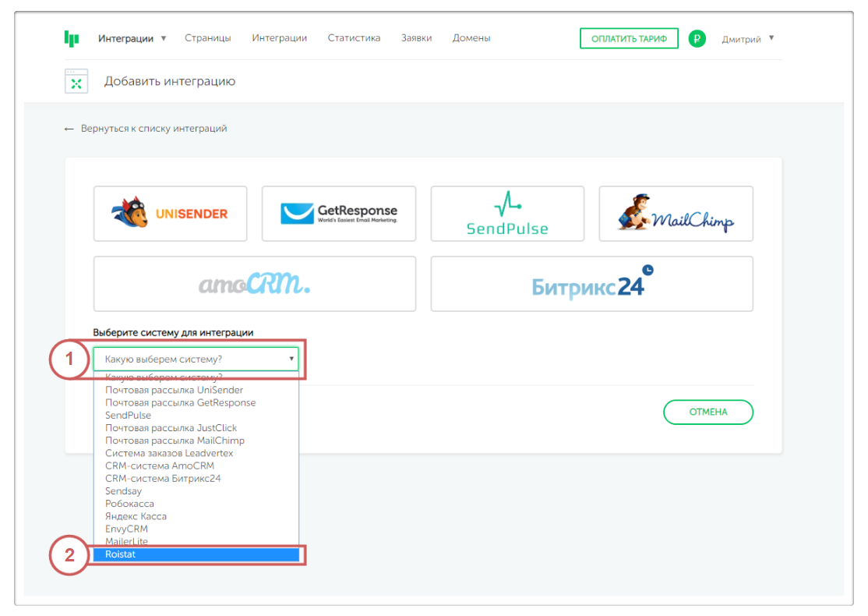Choose the Битрикс24 integration tile
The image size is (868, 616).
591,284
